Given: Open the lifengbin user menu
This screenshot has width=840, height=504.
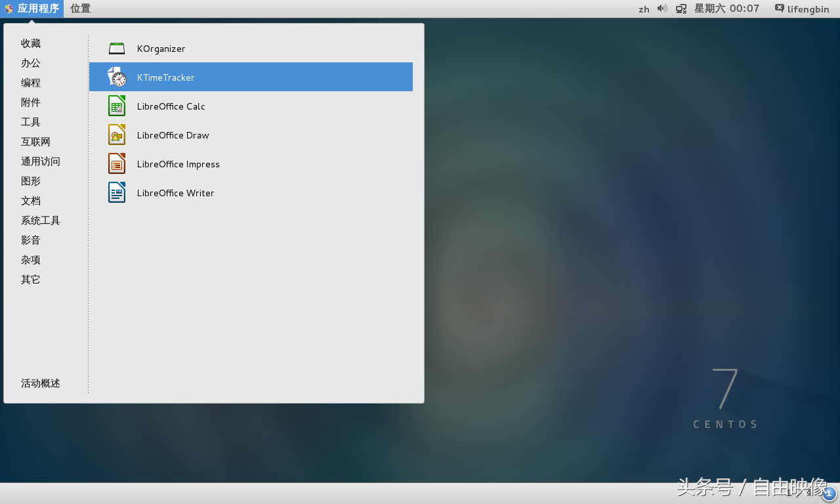Looking at the screenshot, I should (808, 9).
